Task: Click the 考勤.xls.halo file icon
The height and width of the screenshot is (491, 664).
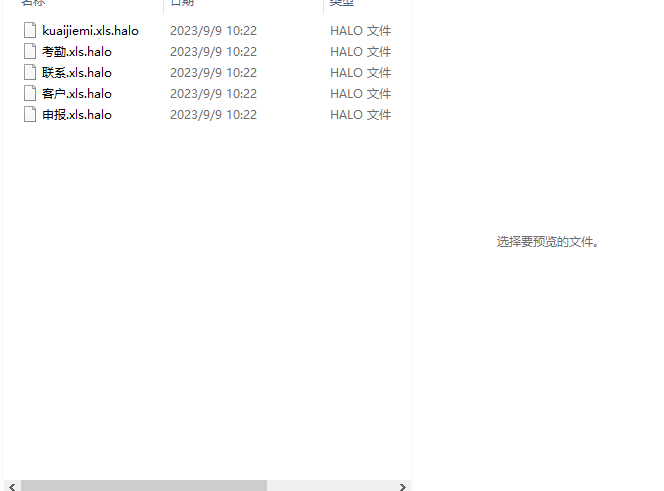Action: 30,51
